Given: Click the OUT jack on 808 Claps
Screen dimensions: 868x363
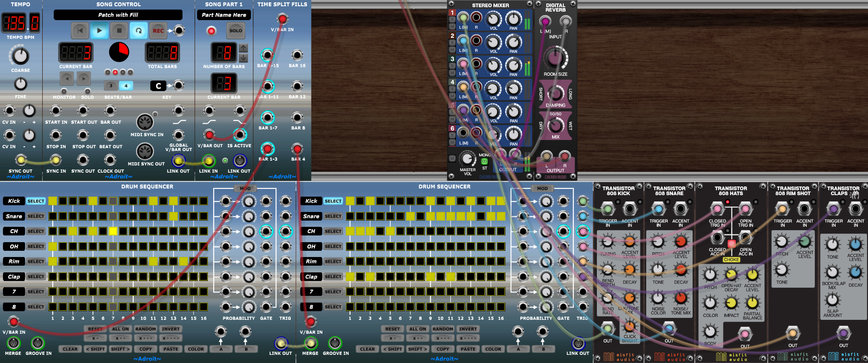Looking at the screenshot, I should [x=843, y=333].
